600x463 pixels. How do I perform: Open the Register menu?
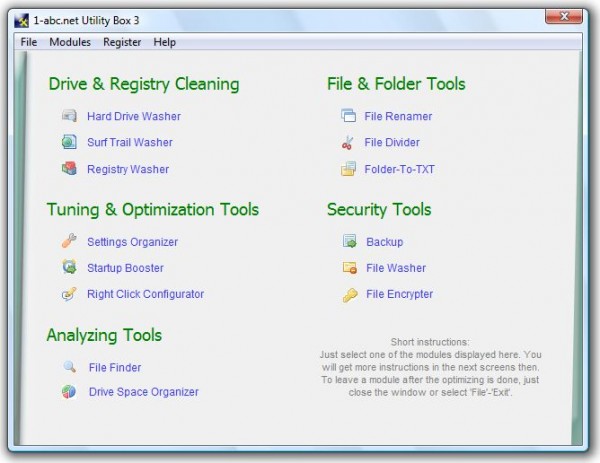coord(122,42)
